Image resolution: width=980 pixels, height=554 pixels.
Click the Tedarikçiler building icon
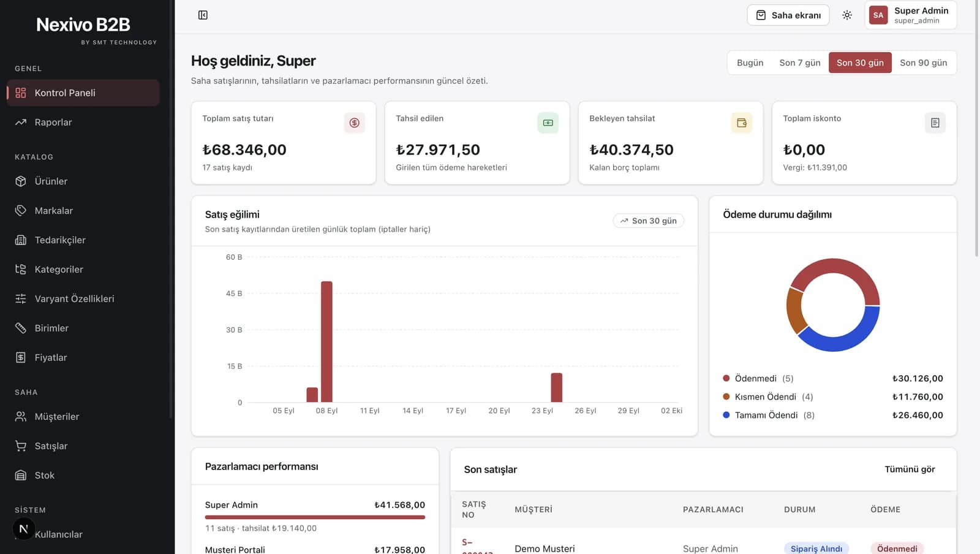pyautogui.click(x=21, y=240)
